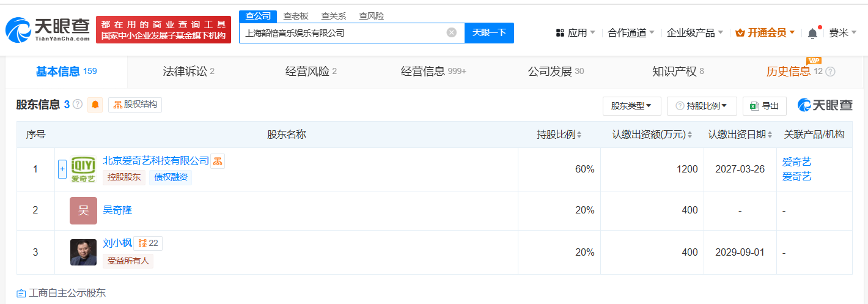This screenshot has height=304, width=868.
Task: Click the orange shareholder alert bell icon
Action: [x=95, y=105]
